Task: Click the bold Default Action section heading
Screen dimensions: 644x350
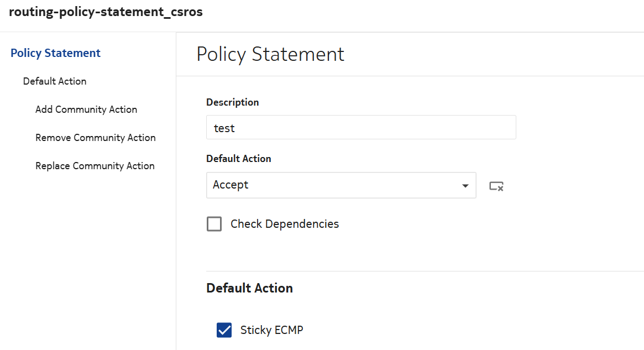Action: tap(249, 288)
